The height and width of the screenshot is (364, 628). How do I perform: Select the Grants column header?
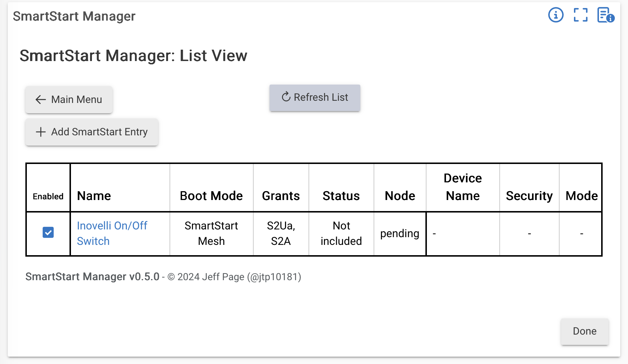[x=281, y=196]
